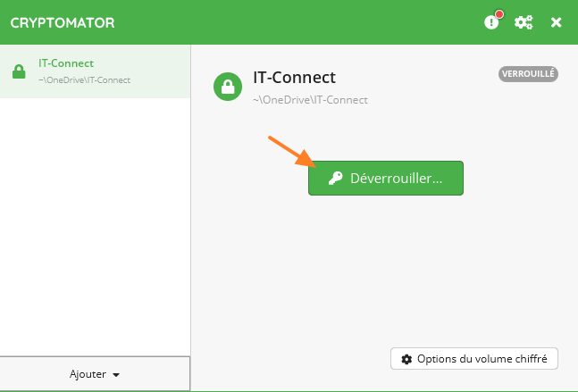Viewport: 578px width, 392px height.
Task: Open preferences via the gears icon
Action: [524, 22]
